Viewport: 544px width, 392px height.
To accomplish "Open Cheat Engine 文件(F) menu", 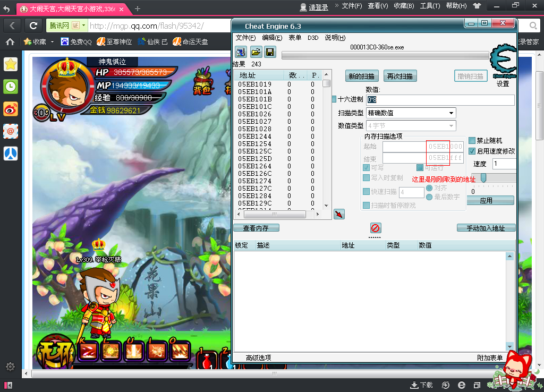I will click(x=245, y=38).
